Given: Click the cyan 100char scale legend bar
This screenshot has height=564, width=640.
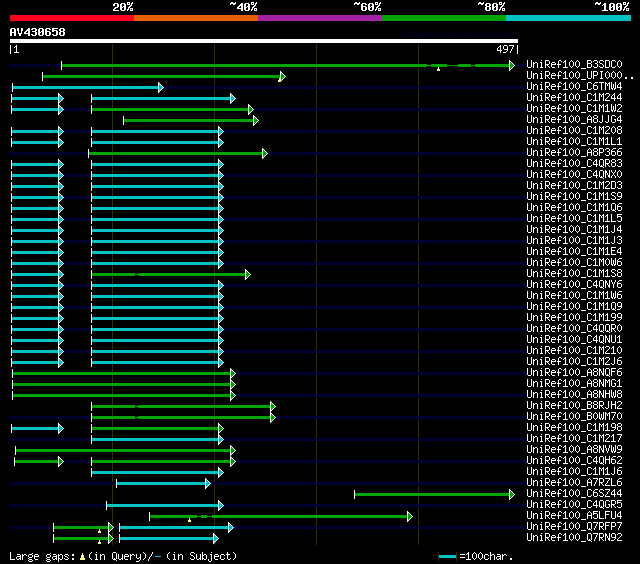Looking at the screenshot, I should tap(448, 556).
